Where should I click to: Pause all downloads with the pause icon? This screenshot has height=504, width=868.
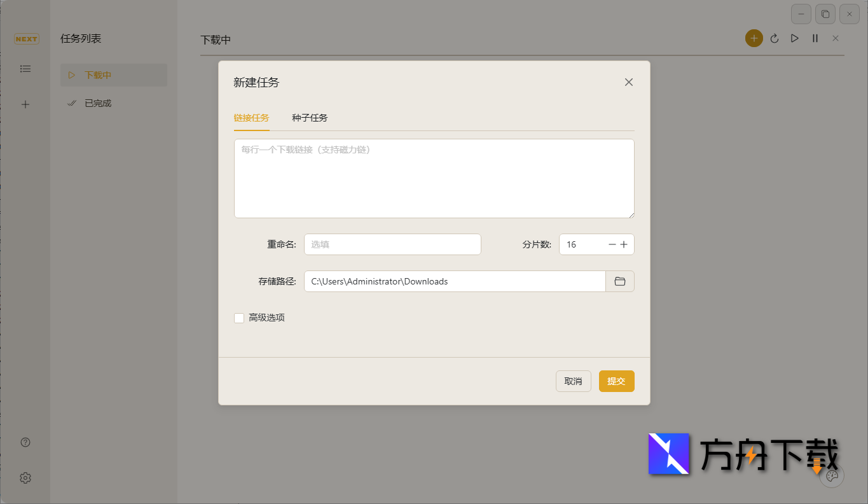pos(815,38)
